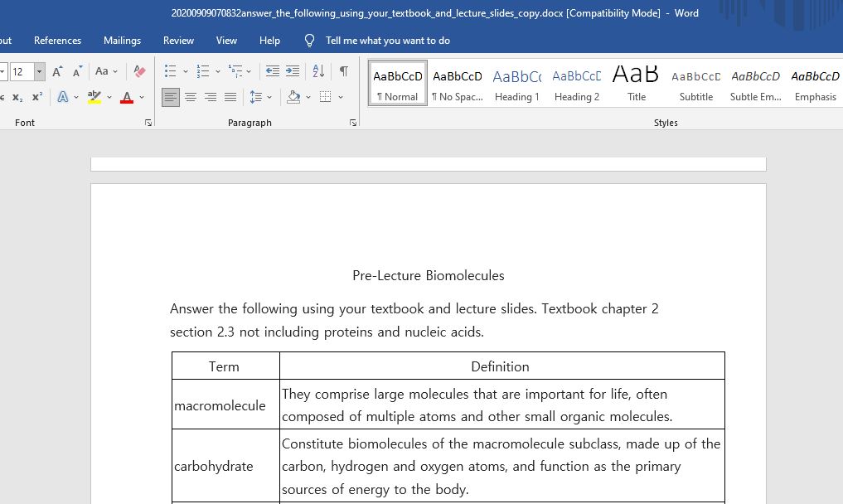Apply the Emphasis style
The width and height of the screenshot is (843, 504).
(x=816, y=83)
